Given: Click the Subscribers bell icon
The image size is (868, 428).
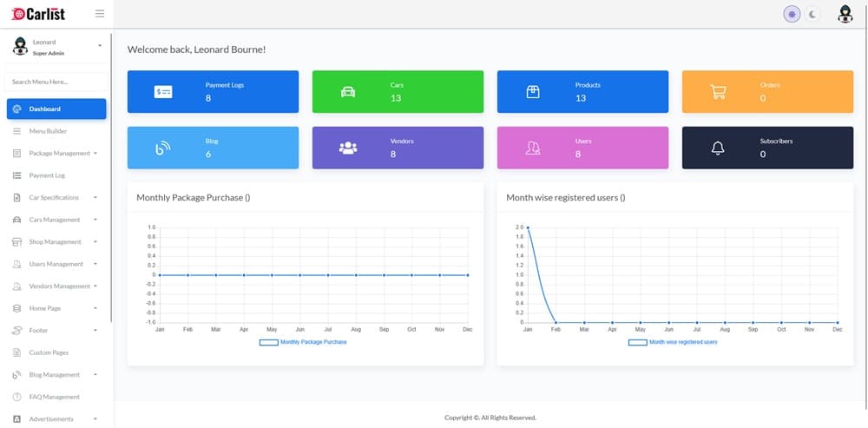Looking at the screenshot, I should point(718,148).
